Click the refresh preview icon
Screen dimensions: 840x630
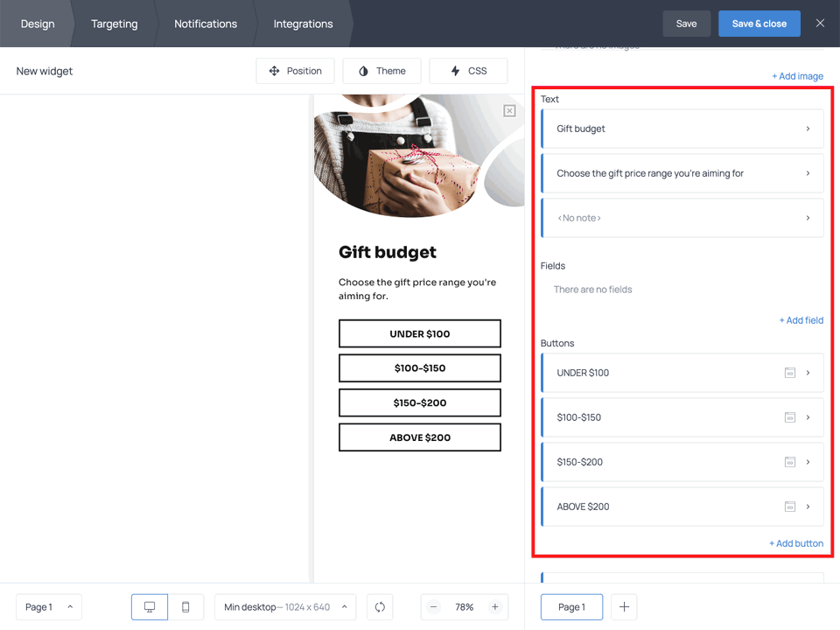[379, 606]
